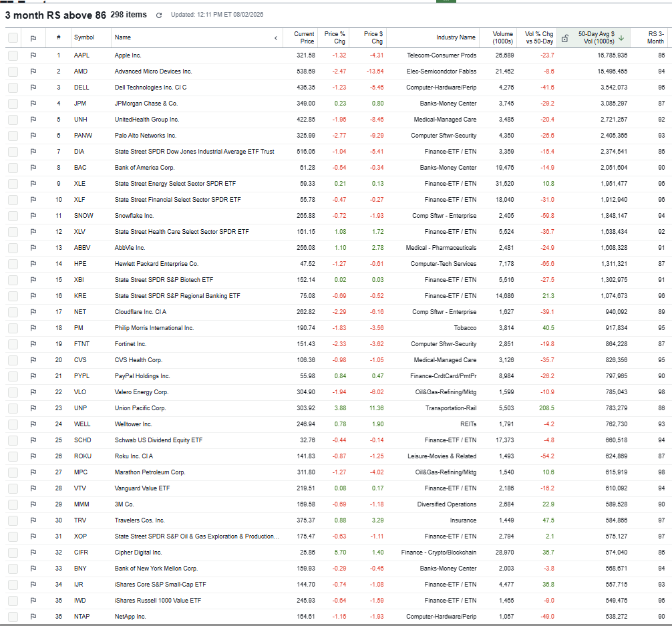Click the refresh icon next to 298 items
Image resolution: width=672 pixels, height=626 pixels.
(159, 15)
